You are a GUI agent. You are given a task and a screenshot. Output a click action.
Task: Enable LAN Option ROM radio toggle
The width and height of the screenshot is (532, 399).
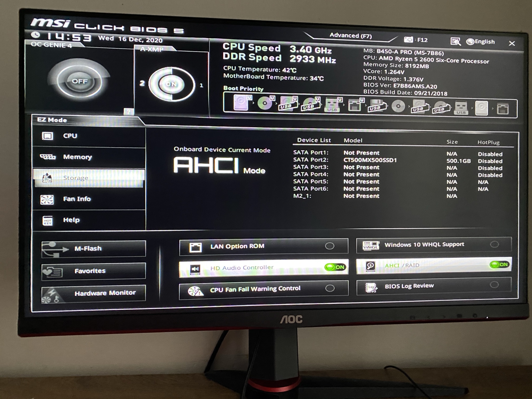tap(330, 246)
